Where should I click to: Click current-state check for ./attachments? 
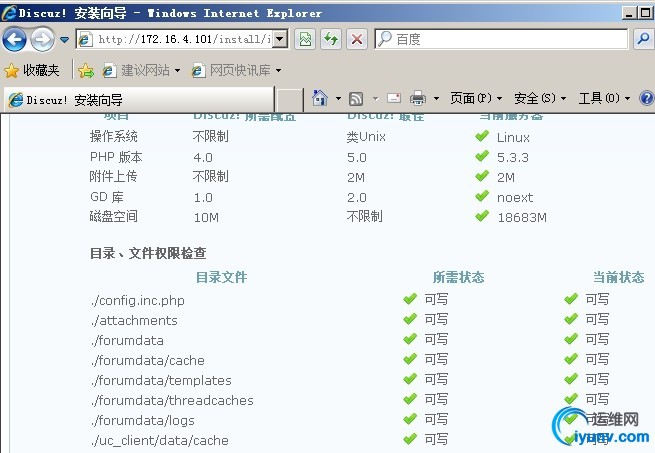click(571, 319)
